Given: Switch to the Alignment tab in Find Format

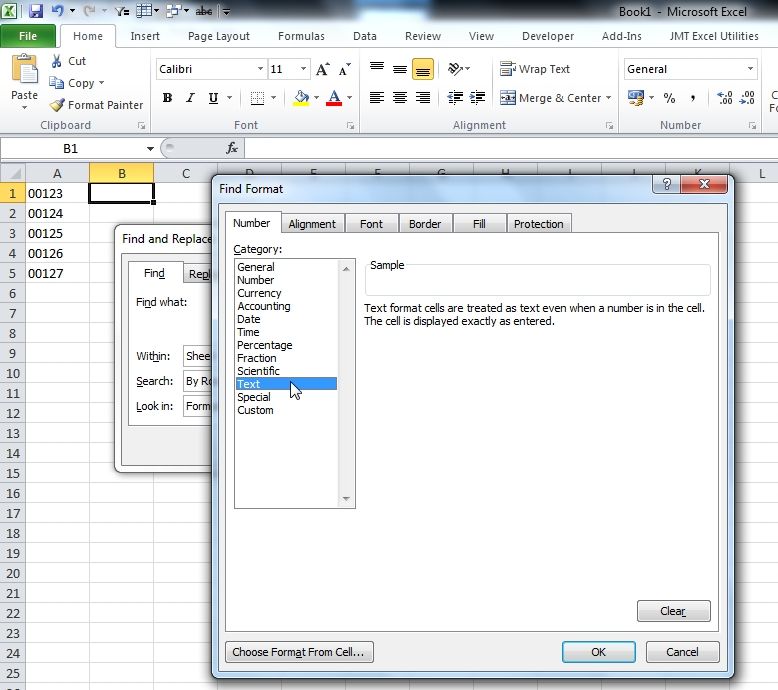Looking at the screenshot, I should pyautogui.click(x=312, y=224).
